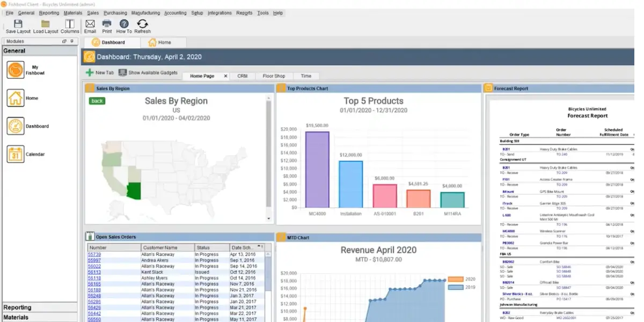Switch to the Home module tab

[x=164, y=42]
